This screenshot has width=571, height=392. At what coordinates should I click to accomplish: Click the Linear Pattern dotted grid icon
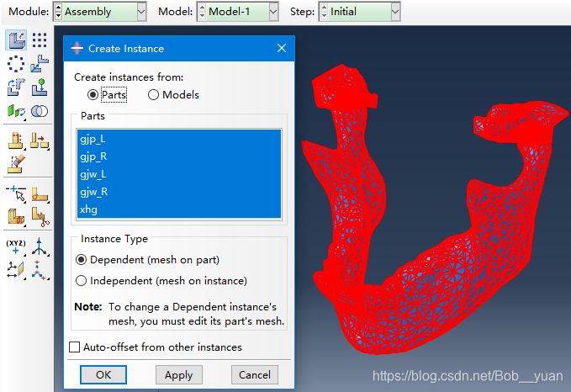[40, 40]
